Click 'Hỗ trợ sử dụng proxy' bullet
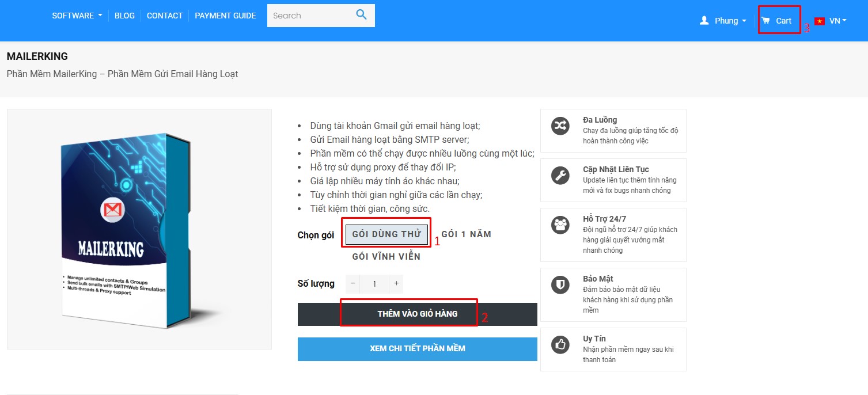868x395 pixels. point(383,167)
